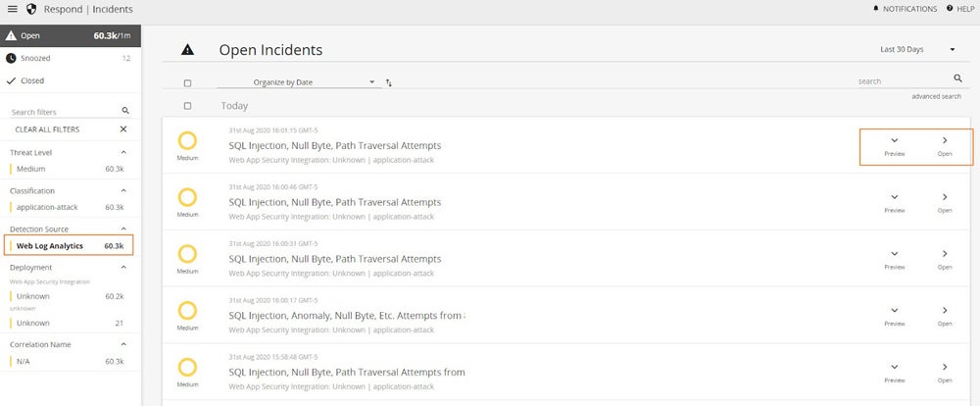Open Help from the top bar

(x=949, y=9)
